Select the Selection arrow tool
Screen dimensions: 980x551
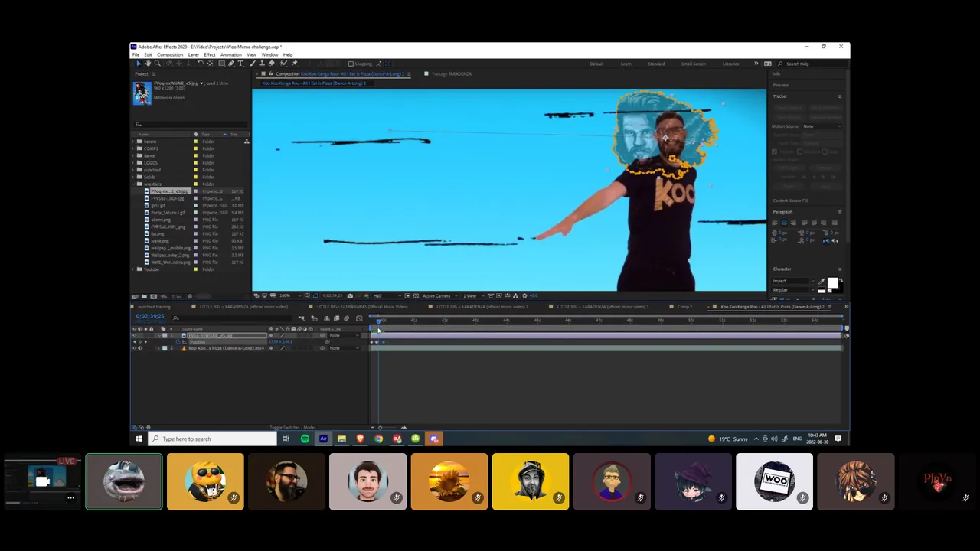click(x=139, y=64)
